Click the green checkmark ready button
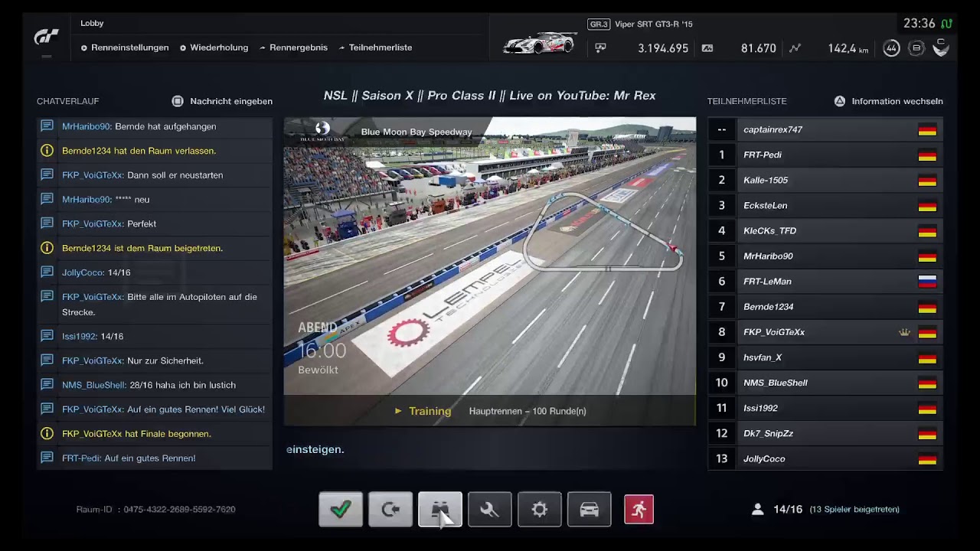Image resolution: width=980 pixels, height=551 pixels. tap(341, 510)
